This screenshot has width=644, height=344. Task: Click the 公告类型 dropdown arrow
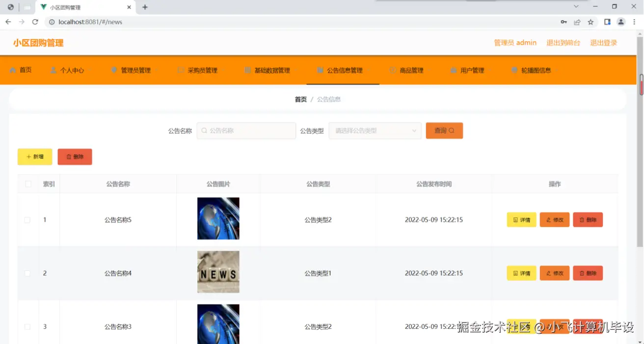point(414,131)
